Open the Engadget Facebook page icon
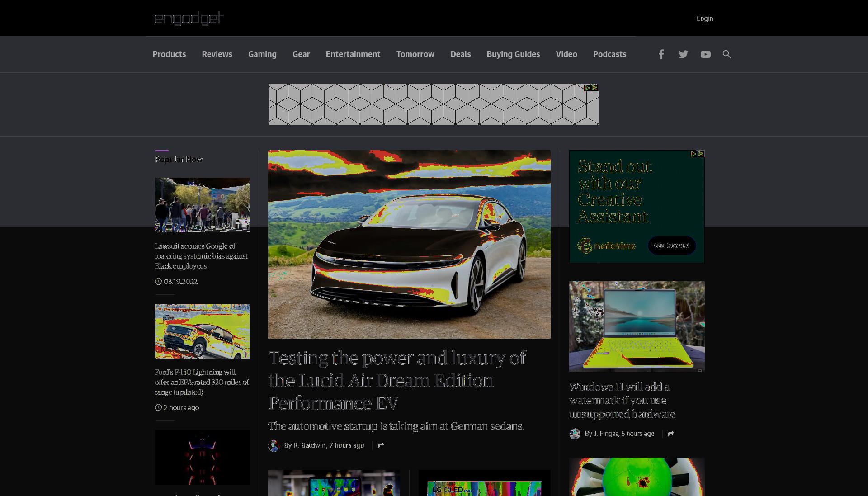The height and width of the screenshot is (496, 868). 661,54
